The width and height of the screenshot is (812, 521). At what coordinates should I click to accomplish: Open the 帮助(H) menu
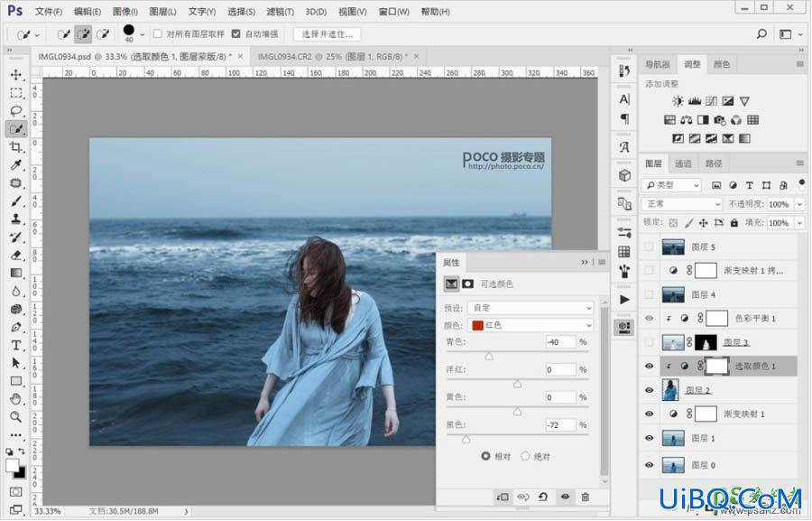pyautogui.click(x=435, y=11)
